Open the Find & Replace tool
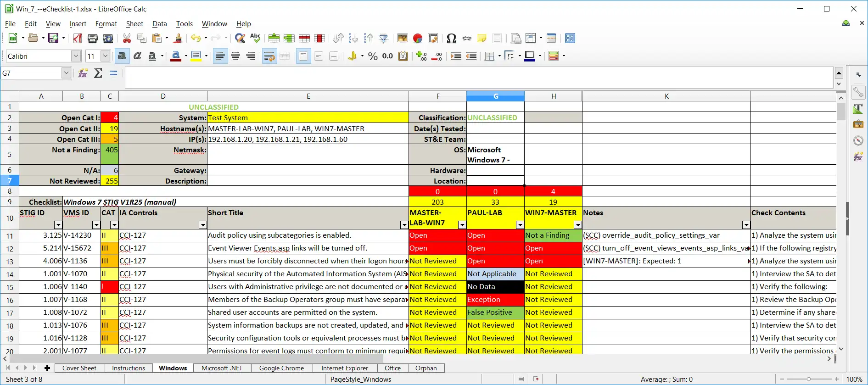868x385 pixels. point(240,39)
